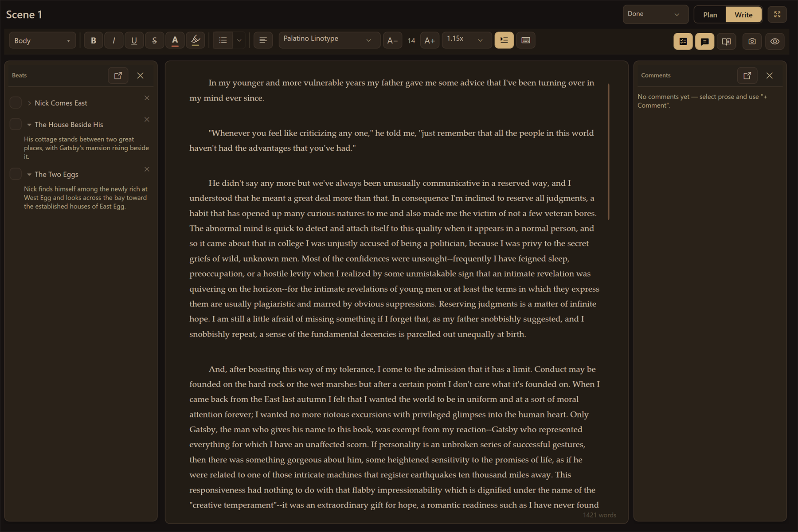This screenshot has width=798, height=532.
Task: Click the Scene 1 title
Action: pos(24,15)
